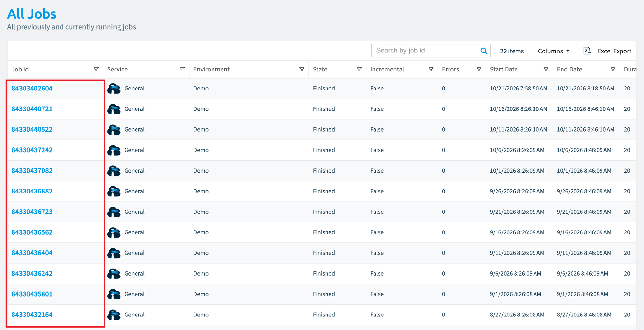This screenshot has height=330, width=644.
Task: Click the Excel Export file icon
Action: [x=587, y=51]
